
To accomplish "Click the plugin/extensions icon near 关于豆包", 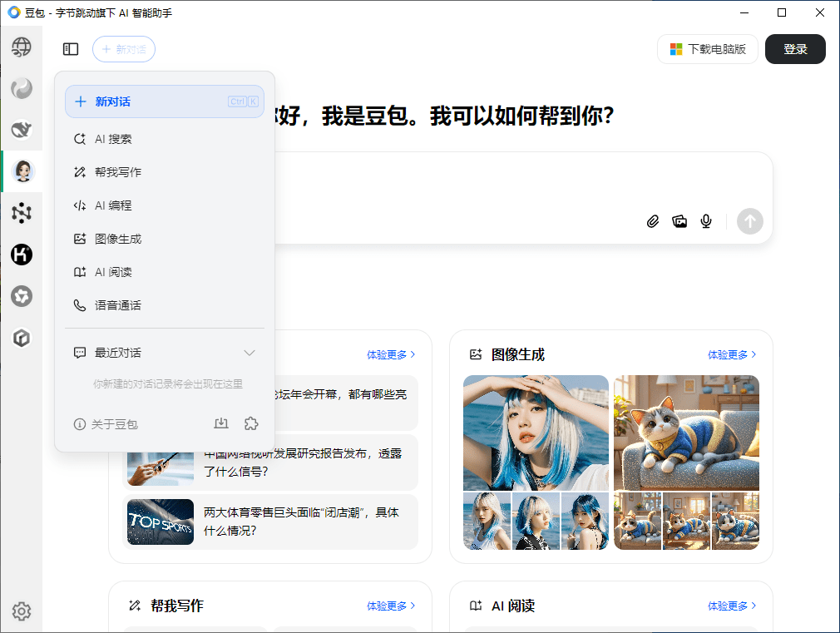I will pyautogui.click(x=251, y=423).
